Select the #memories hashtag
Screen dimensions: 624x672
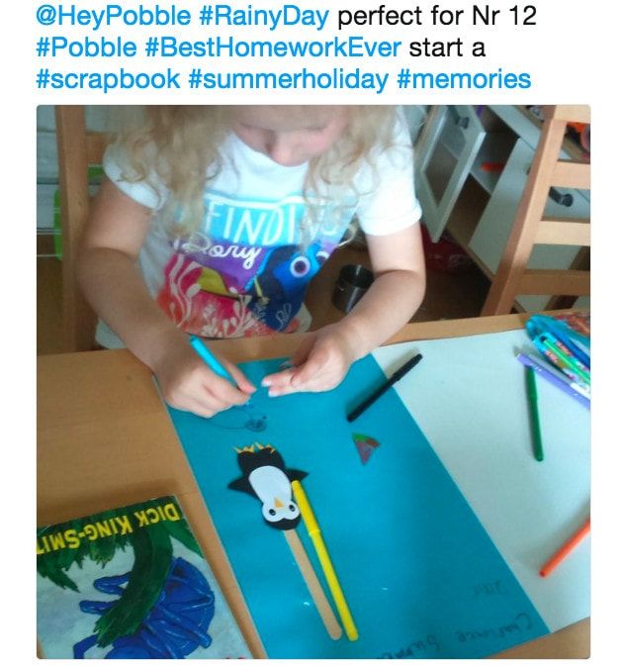pos(464,79)
